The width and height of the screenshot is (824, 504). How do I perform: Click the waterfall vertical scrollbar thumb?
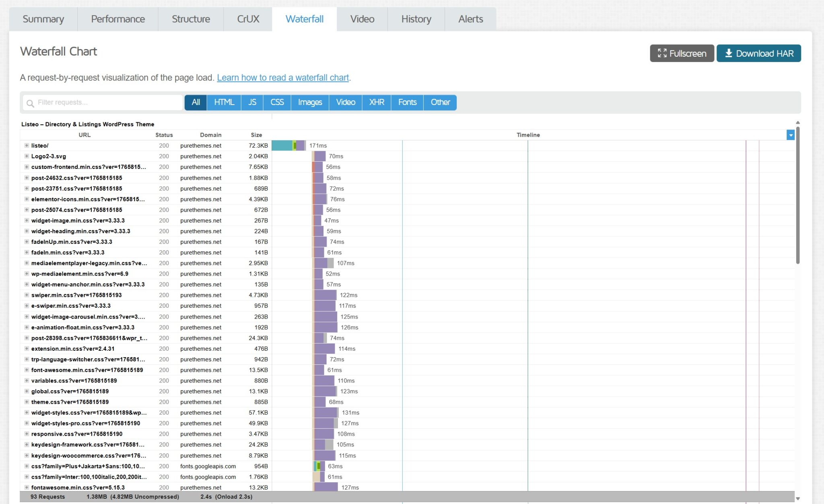tap(797, 195)
